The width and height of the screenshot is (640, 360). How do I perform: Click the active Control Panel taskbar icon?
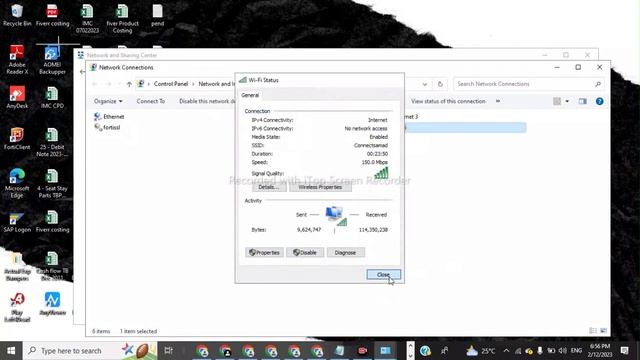385,351
